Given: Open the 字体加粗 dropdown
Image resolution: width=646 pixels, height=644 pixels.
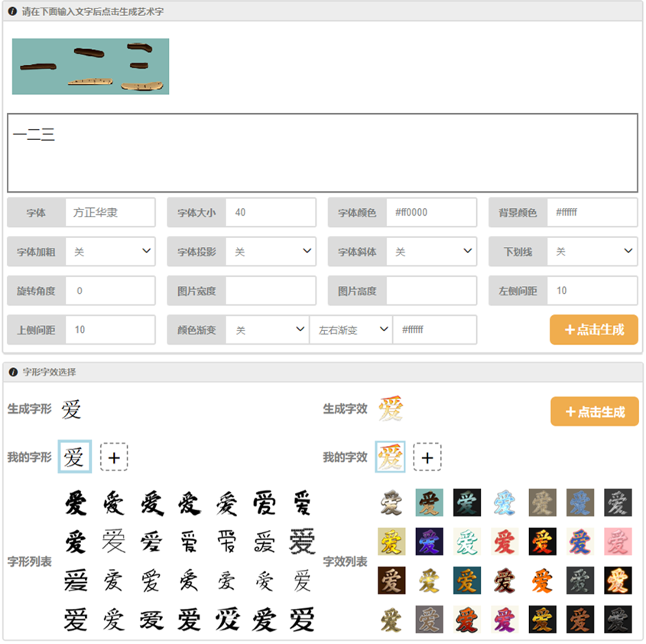Looking at the screenshot, I should point(110,251).
